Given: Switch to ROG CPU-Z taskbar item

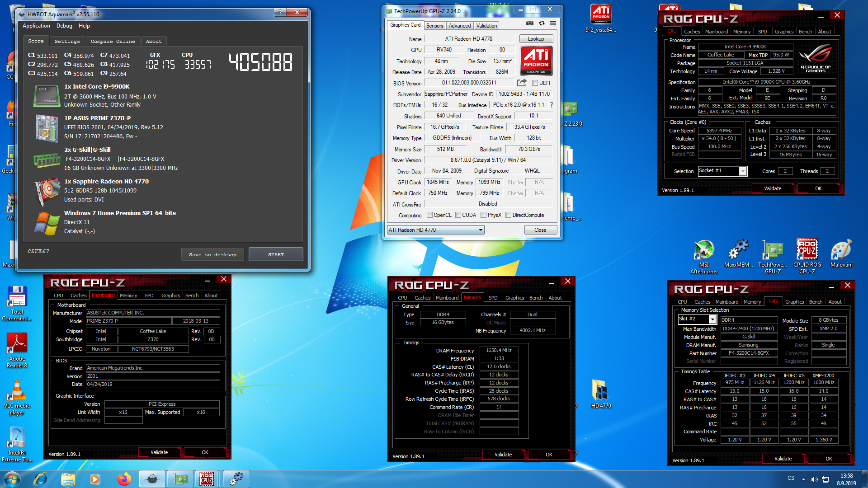Looking at the screenshot, I should coord(207,479).
